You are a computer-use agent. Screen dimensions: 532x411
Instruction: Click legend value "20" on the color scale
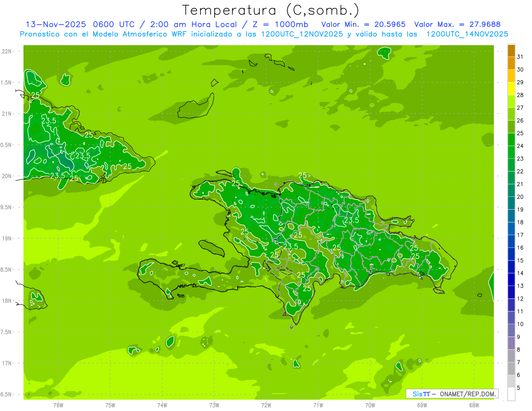[520, 197]
